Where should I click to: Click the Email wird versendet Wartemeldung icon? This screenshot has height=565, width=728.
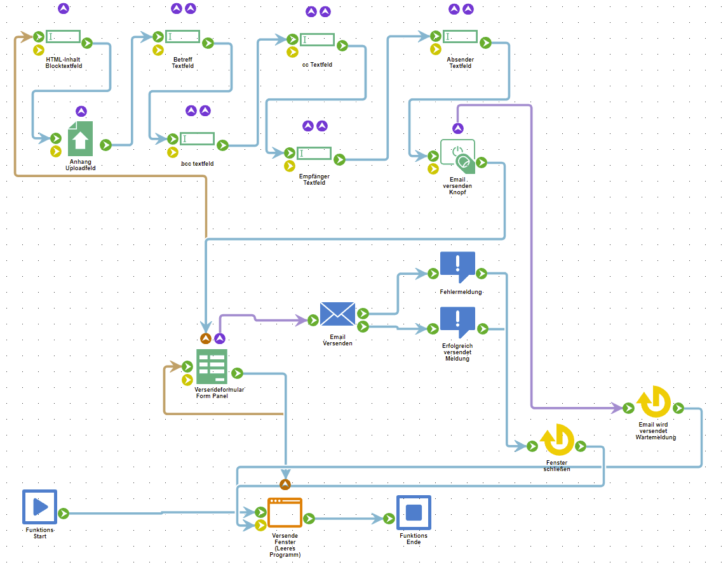[654, 402]
